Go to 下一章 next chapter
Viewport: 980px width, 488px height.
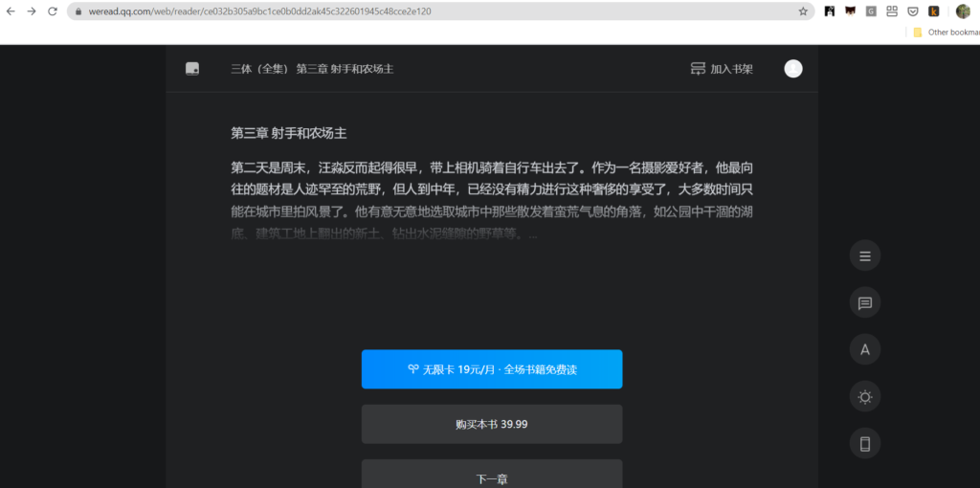coord(492,475)
